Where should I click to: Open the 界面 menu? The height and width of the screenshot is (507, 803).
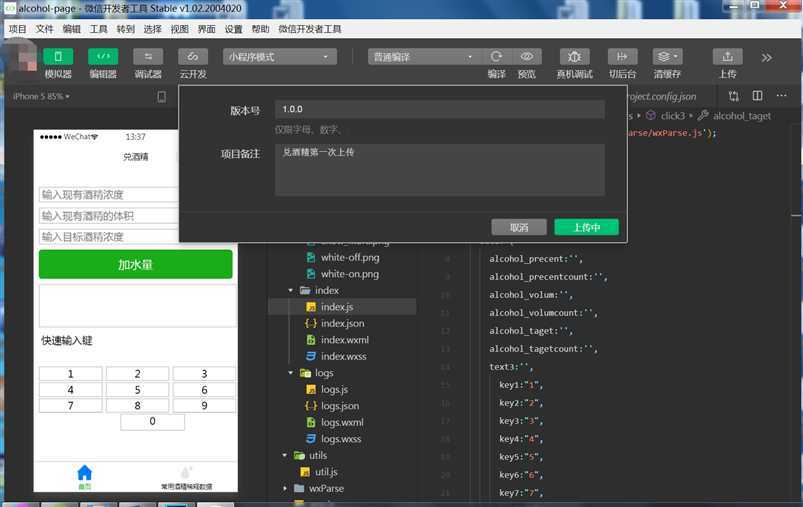(206, 29)
